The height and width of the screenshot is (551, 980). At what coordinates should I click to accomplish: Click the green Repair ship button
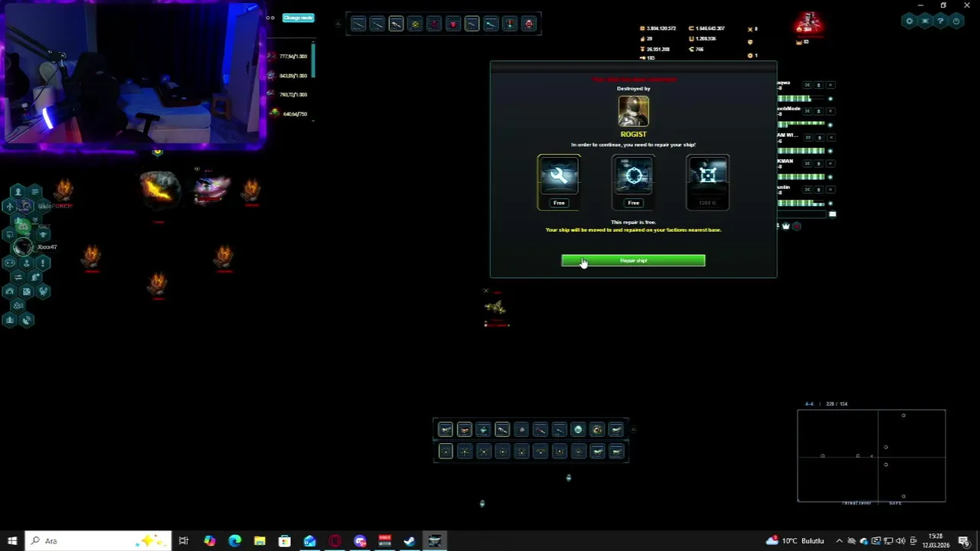633,261
